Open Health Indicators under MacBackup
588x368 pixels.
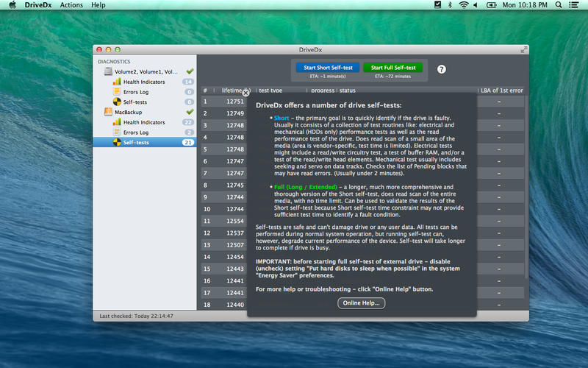tap(144, 122)
